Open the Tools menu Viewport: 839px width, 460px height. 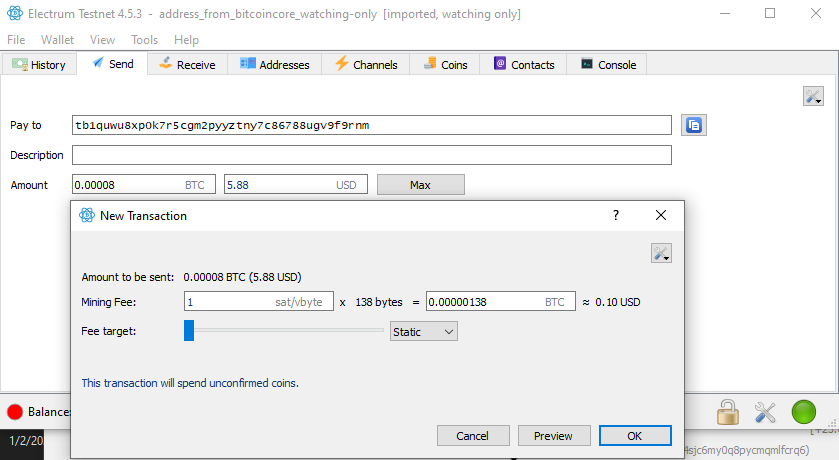point(144,40)
